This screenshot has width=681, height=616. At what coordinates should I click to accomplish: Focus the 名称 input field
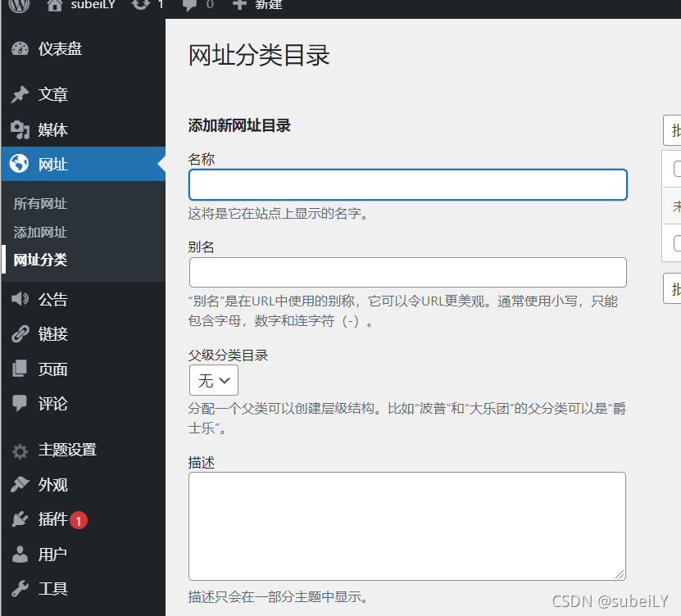pyautogui.click(x=408, y=185)
